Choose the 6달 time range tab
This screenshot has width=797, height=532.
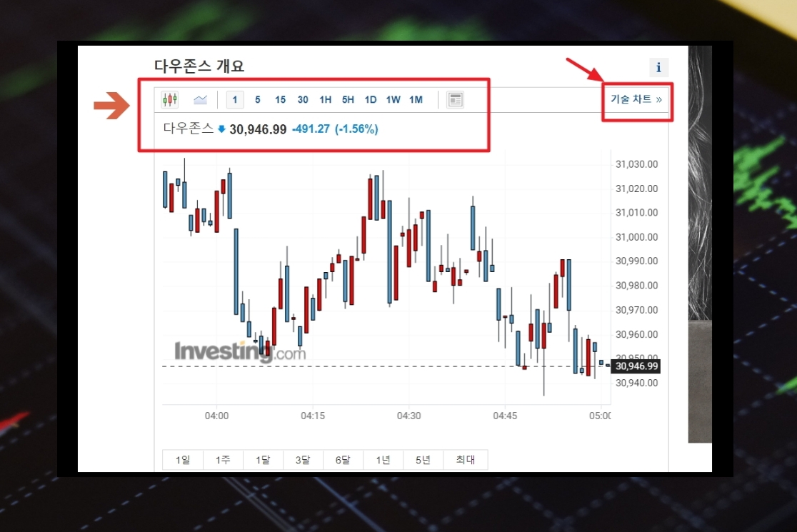point(343,460)
